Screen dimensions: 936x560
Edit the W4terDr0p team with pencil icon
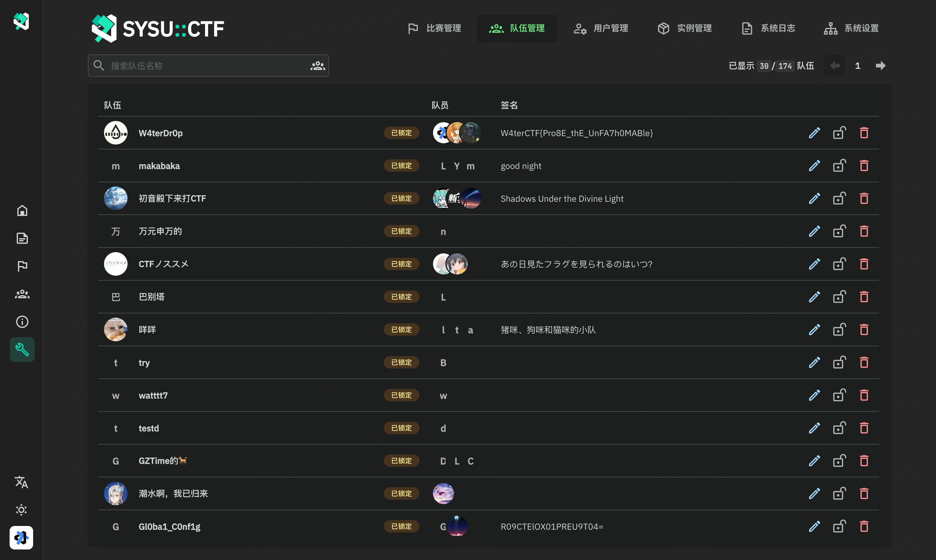tap(814, 133)
